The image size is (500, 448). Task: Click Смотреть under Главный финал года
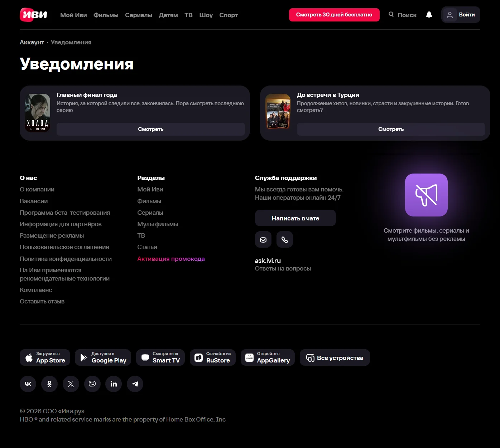151,129
